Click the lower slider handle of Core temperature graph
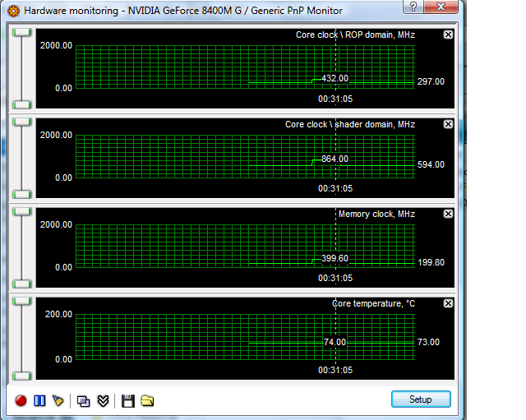Image resolution: width=526 pixels, height=420 pixels. pyautogui.click(x=22, y=376)
